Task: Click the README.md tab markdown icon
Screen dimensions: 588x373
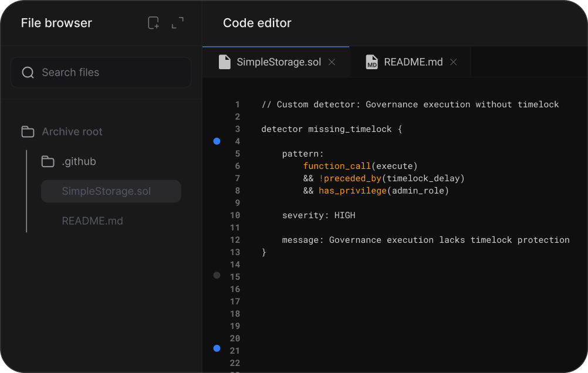Action: click(x=371, y=62)
